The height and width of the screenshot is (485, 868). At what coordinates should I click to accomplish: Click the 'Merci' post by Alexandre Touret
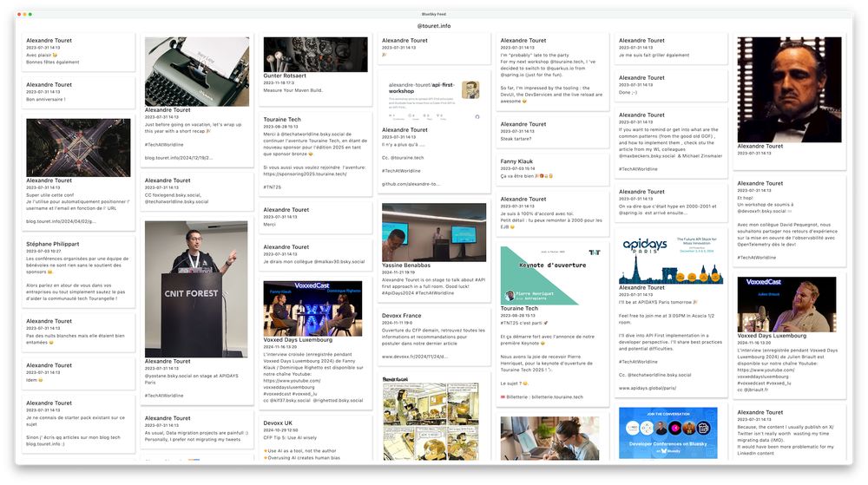(270, 225)
